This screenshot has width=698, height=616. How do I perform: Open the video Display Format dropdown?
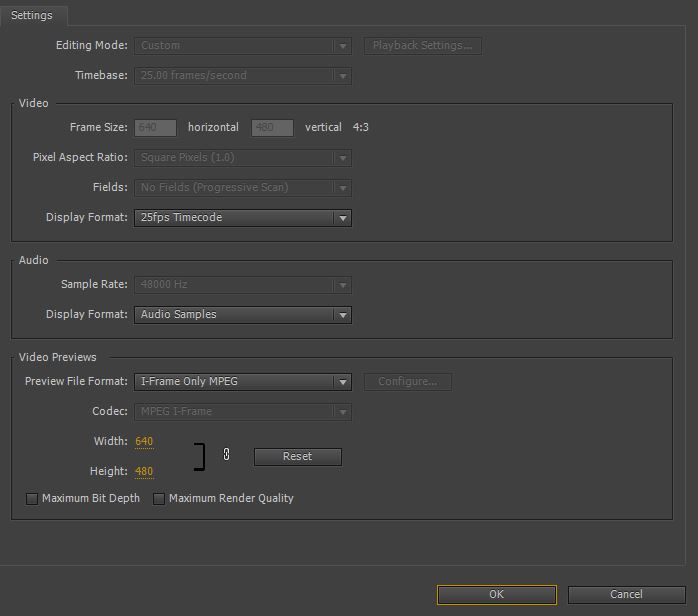pyautogui.click(x=243, y=218)
